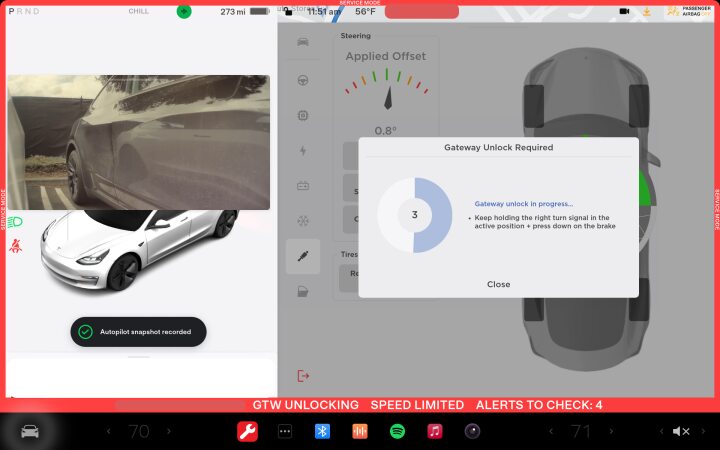Increase driver temperature with right arrow at 70
The image size is (720, 450).
tap(169, 431)
